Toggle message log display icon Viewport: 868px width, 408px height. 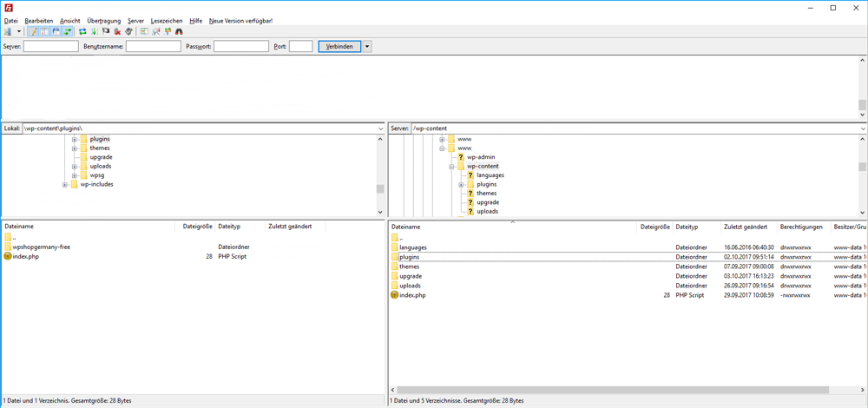pyautogui.click(x=33, y=31)
